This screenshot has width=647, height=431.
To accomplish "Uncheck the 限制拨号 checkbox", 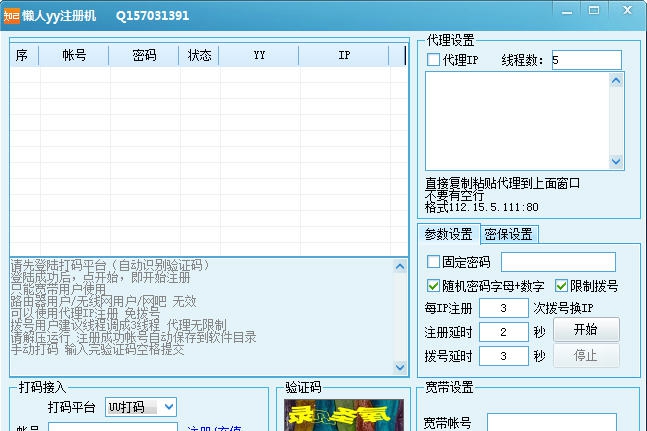I will (x=561, y=285).
